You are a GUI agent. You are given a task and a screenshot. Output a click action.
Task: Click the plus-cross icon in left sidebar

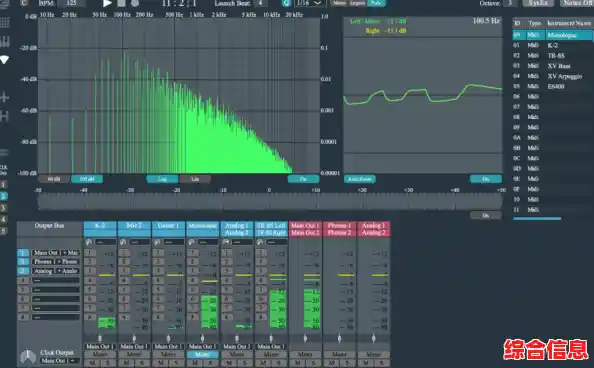pyautogui.click(x=5, y=97)
